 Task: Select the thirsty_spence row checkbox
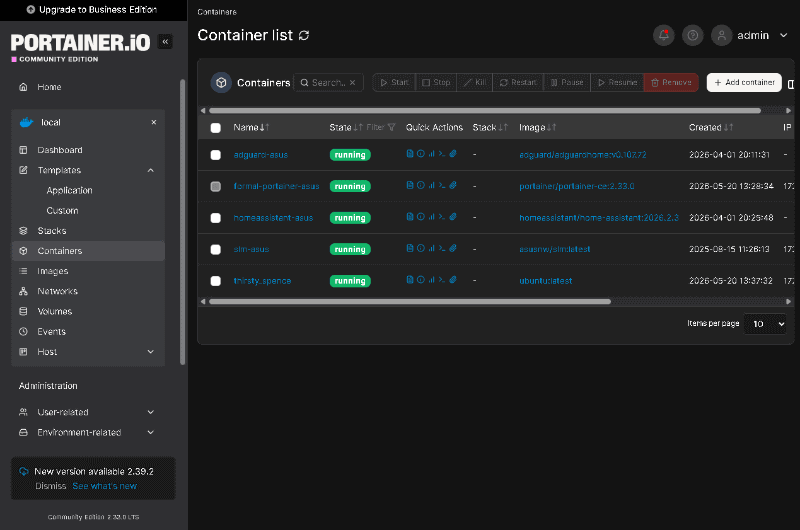pos(216,281)
